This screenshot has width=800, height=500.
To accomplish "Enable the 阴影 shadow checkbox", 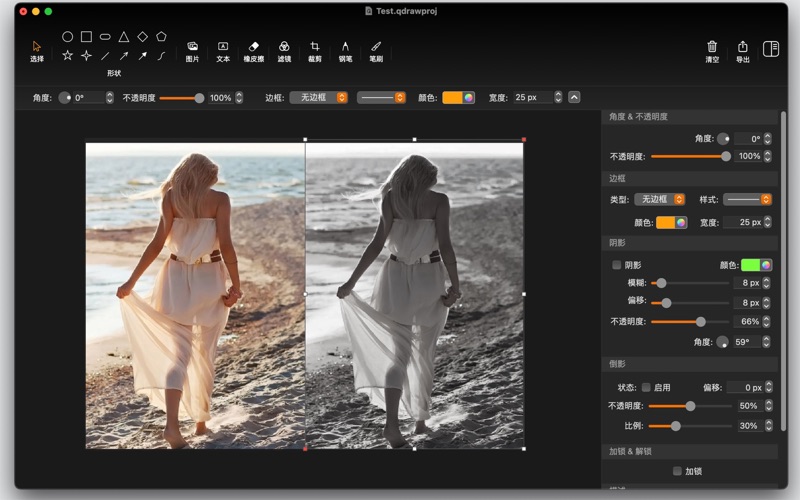I will 617,265.
